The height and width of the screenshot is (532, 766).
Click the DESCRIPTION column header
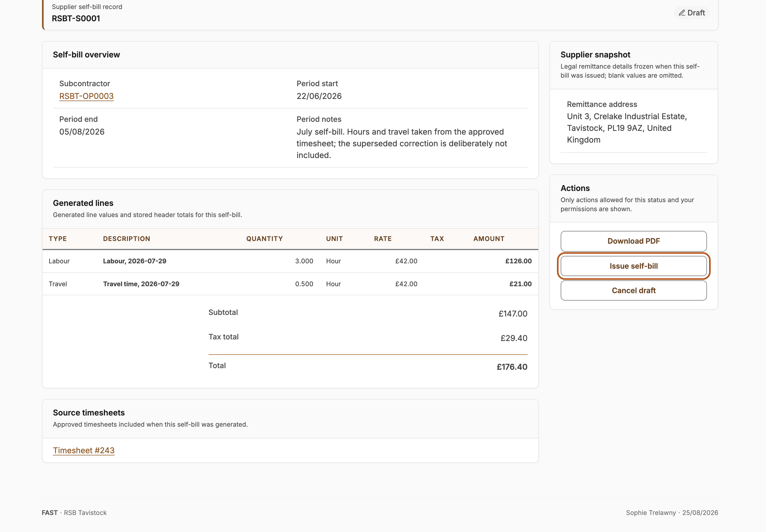click(x=127, y=239)
